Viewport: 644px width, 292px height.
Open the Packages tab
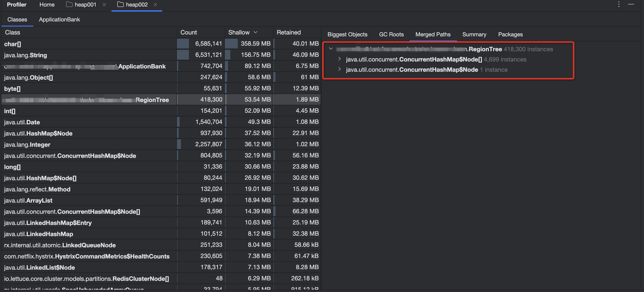tap(510, 34)
